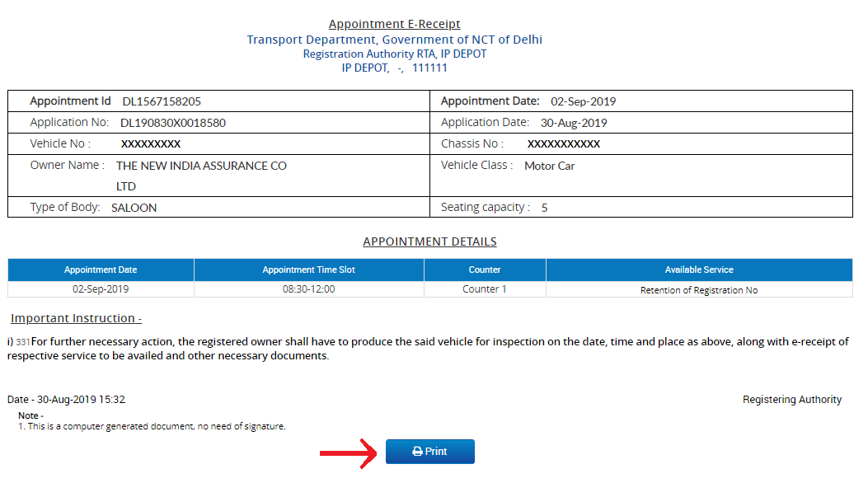Screen dimensions: 868x483
Task: Click the 08:30-12:00 time slot cell
Action: tap(309, 289)
